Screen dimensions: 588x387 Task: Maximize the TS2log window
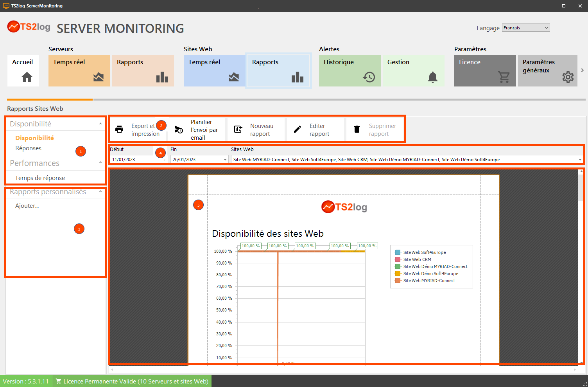564,6
